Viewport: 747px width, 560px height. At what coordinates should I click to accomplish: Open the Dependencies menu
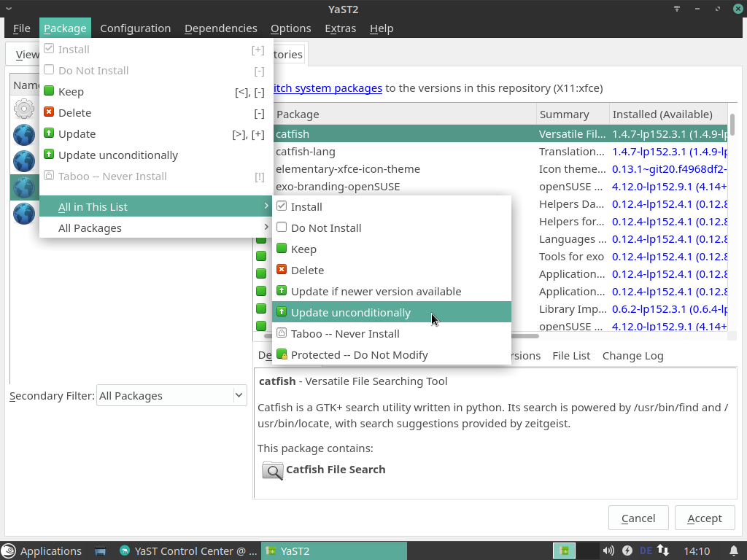pyautogui.click(x=220, y=28)
